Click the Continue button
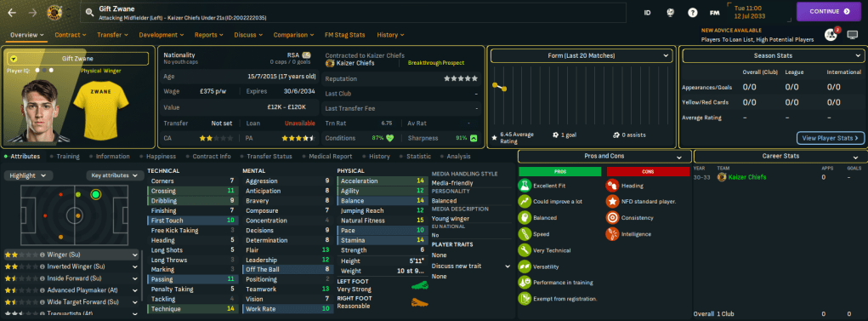 [x=829, y=11]
